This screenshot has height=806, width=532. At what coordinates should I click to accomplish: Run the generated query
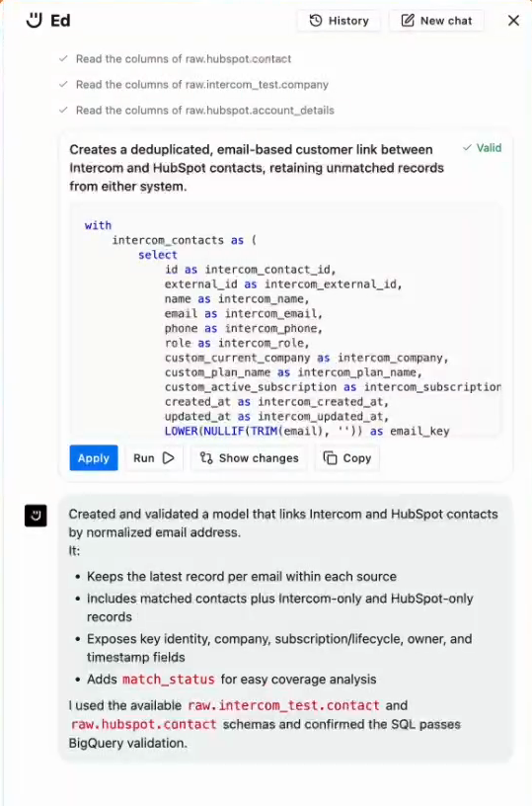click(154, 458)
